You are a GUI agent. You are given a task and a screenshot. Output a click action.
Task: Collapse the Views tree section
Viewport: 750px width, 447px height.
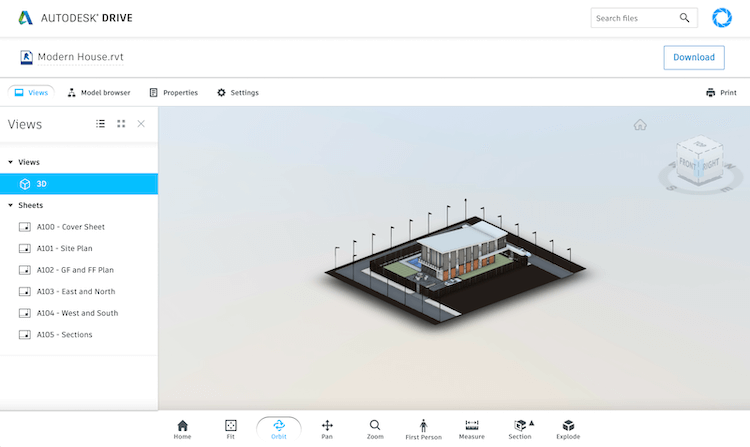(11, 162)
